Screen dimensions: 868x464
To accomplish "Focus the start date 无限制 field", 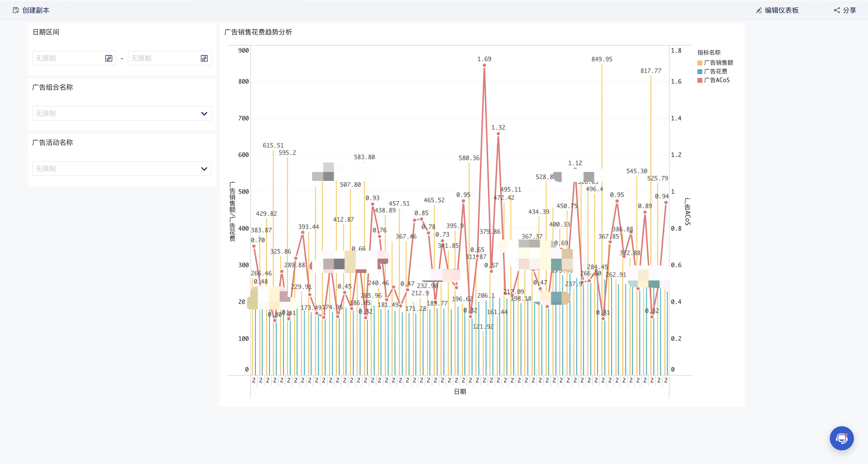I will tap(67, 58).
